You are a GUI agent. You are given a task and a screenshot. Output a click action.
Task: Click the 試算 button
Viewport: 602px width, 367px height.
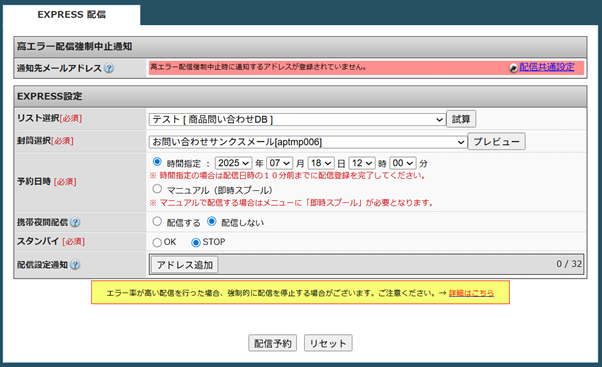[461, 119]
